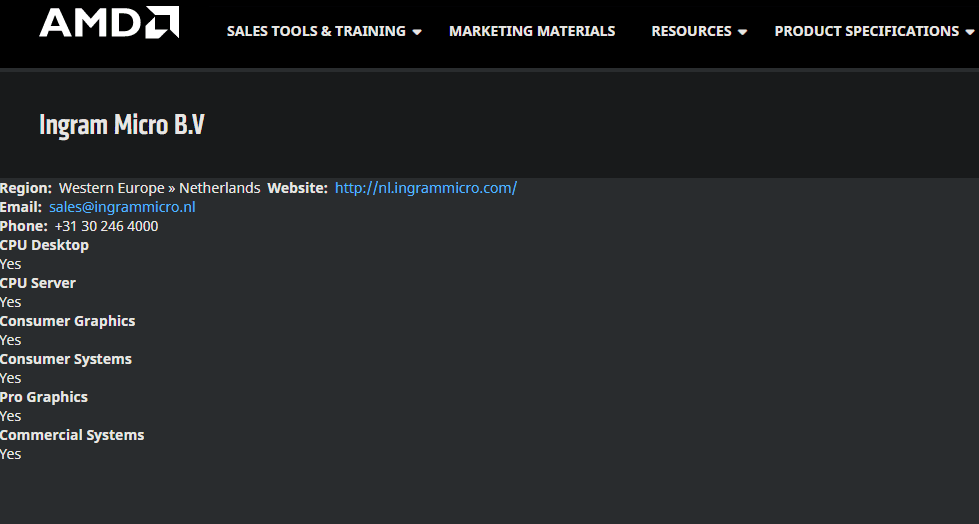Click the Western Europe » Netherlands region text
The image size is (979, 524).
coord(159,188)
